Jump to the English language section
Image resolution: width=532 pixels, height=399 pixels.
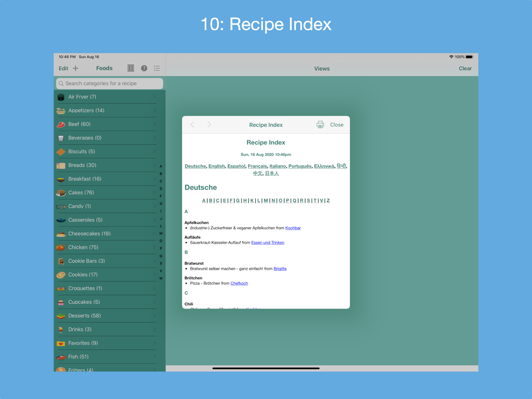(217, 166)
